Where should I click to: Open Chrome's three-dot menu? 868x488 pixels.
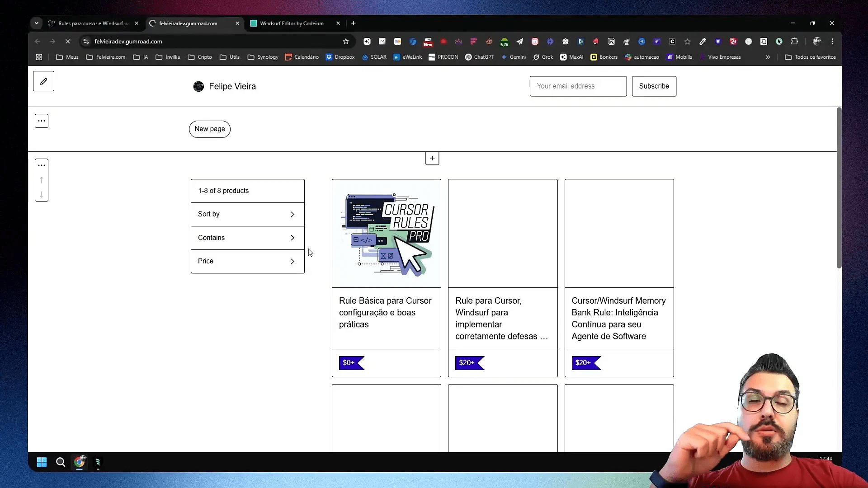(x=832, y=42)
